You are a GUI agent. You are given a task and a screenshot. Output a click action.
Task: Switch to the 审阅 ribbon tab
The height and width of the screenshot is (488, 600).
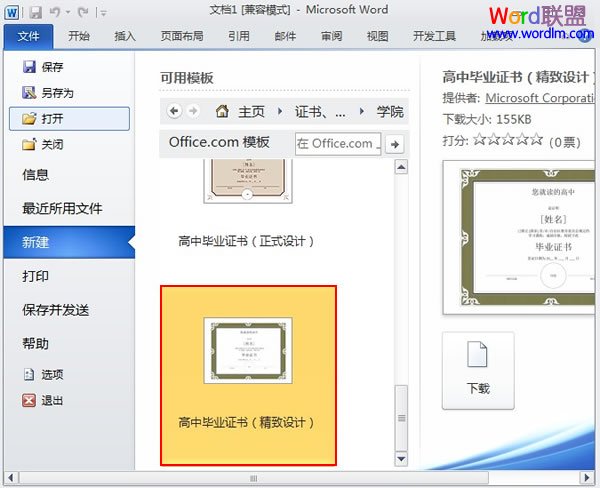332,36
